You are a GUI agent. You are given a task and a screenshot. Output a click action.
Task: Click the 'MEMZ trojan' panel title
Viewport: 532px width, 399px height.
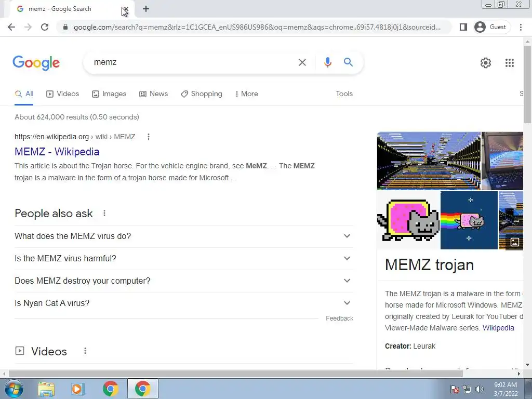pos(429,265)
